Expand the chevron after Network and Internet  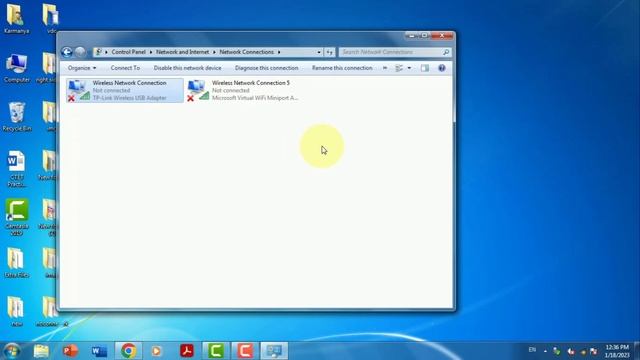[x=214, y=52]
